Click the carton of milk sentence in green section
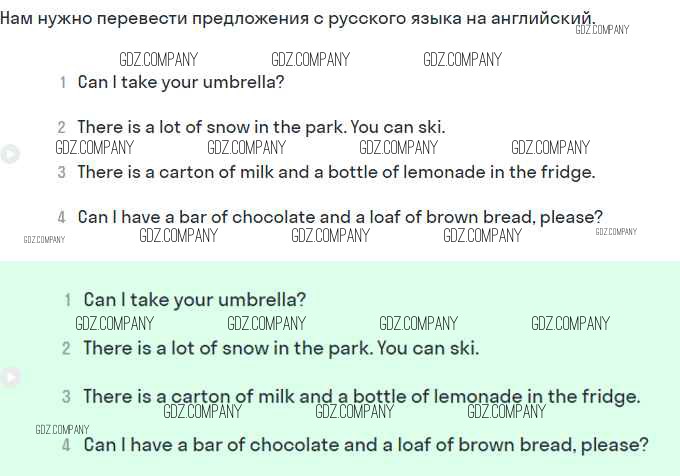Viewport: 680px width, 476px height. pos(361,396)
